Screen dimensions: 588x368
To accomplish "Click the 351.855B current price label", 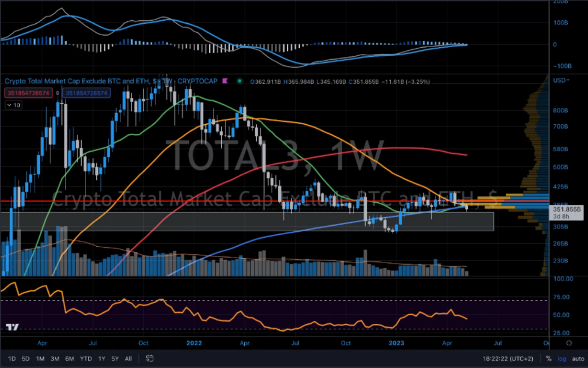I will point(565,209).
